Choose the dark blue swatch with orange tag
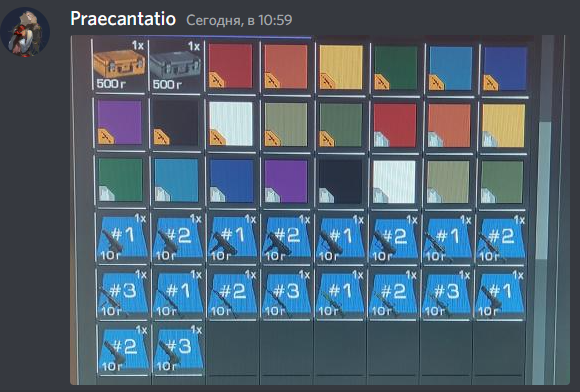The height and width of the screenshot is (392, 580). click(x=505, y=69)
